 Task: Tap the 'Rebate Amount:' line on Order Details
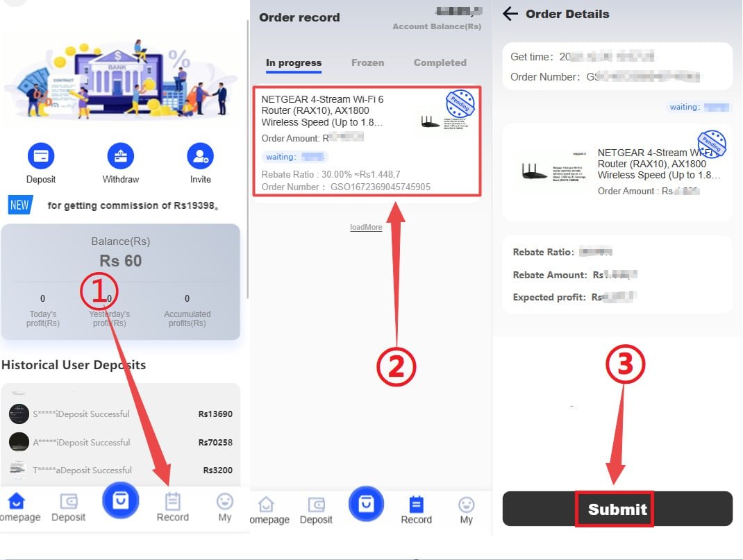point(575,275)
